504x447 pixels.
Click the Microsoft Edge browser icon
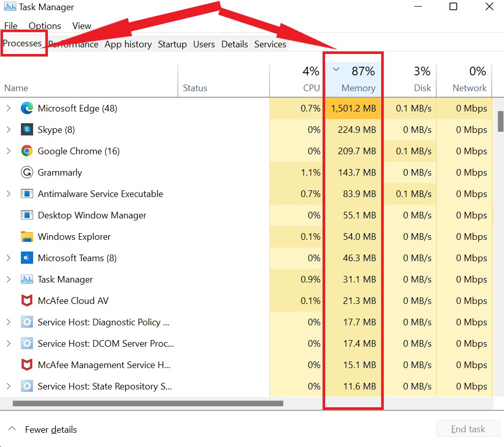coord(26,108)
